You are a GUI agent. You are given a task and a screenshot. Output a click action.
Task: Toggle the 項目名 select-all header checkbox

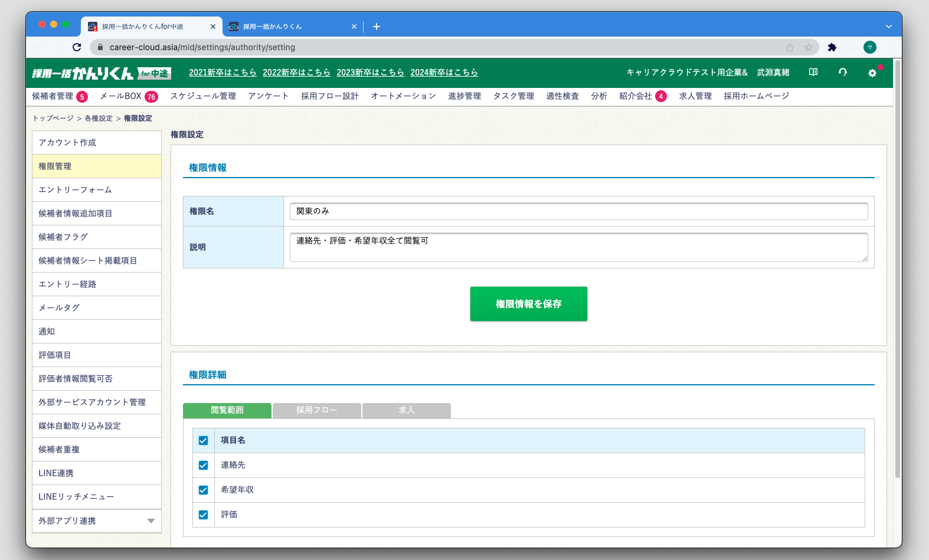point(204,440)
